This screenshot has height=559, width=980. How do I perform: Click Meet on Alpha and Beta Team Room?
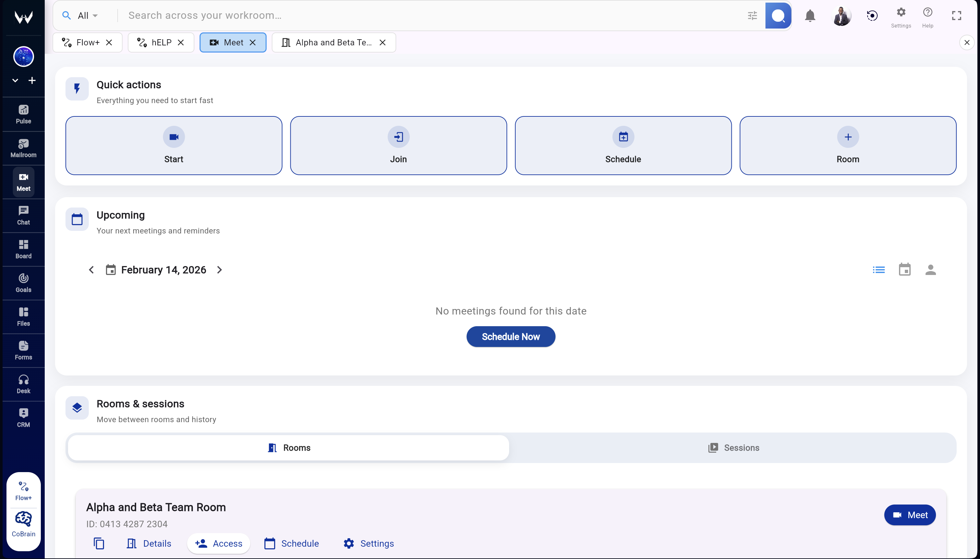(910, 515)
